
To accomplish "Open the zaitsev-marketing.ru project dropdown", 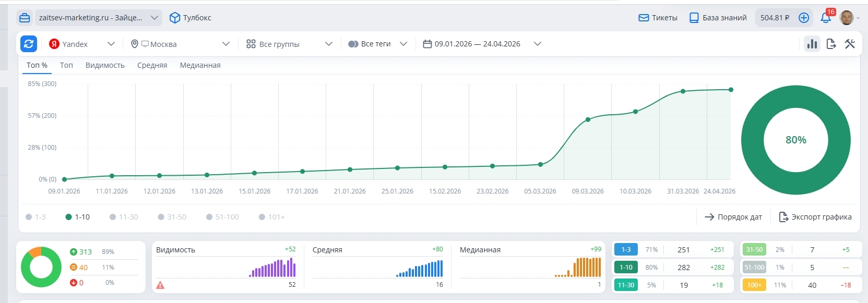I will (x=98, y=18).
